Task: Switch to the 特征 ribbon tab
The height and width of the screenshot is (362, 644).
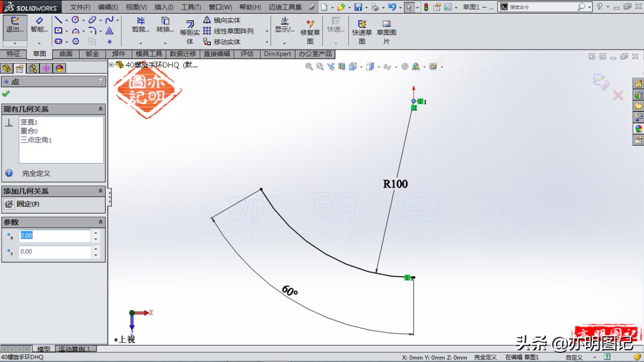Action: point(13,54)
